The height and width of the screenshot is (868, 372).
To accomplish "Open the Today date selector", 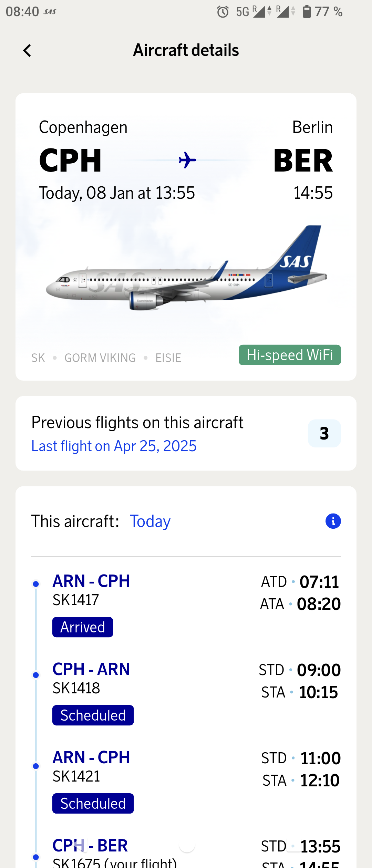I will (150, 521).
